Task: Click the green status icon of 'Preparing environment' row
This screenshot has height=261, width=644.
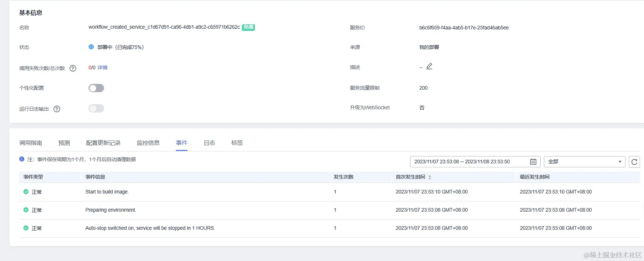Action: [26, 210]
